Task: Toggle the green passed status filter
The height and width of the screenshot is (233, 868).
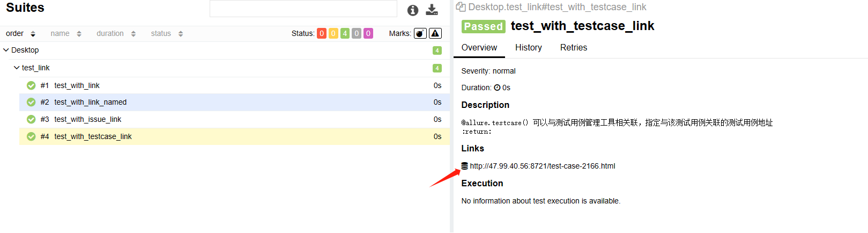Action: coord(345,33)
